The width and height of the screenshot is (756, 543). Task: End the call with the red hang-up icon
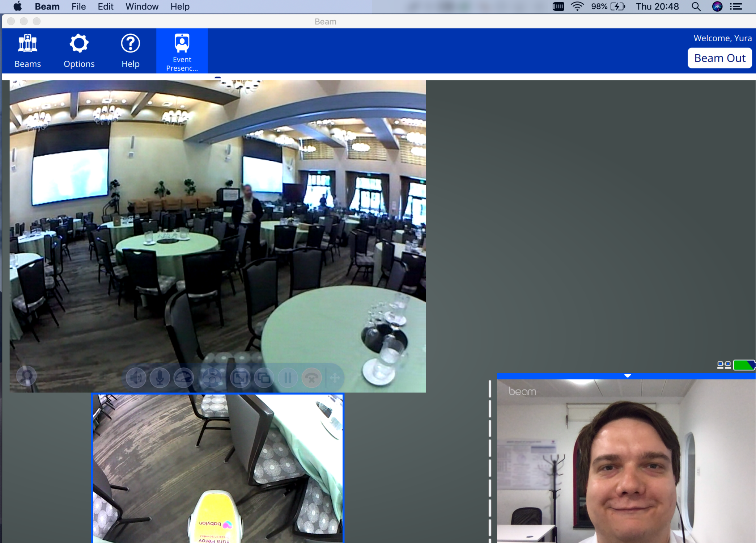312,378
